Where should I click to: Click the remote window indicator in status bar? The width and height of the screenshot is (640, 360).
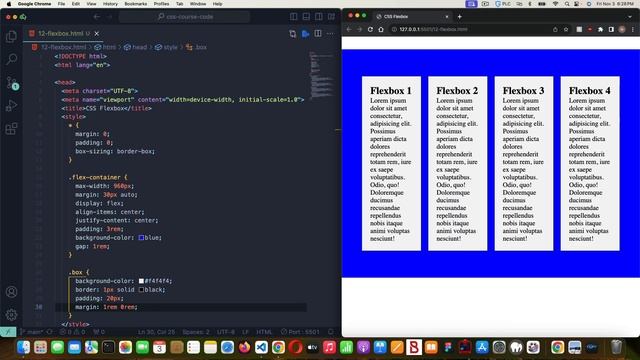tap(8, 332)
